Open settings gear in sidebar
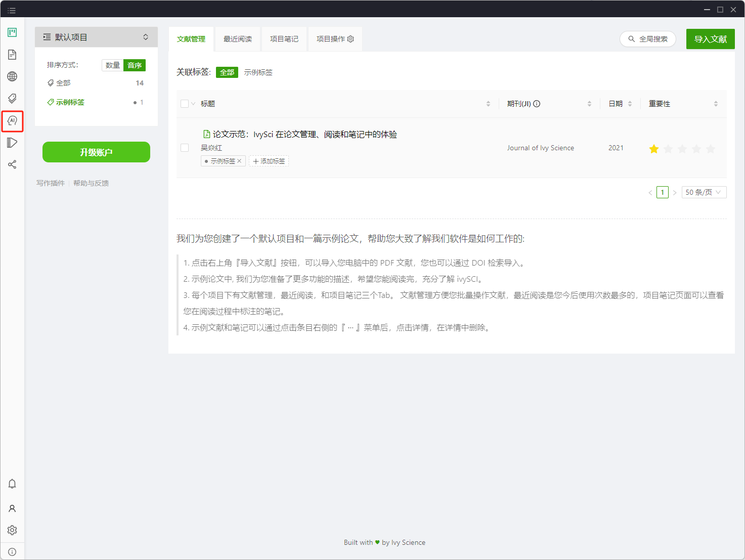This screenshot has width=745, height=560. tap(12, 530)
